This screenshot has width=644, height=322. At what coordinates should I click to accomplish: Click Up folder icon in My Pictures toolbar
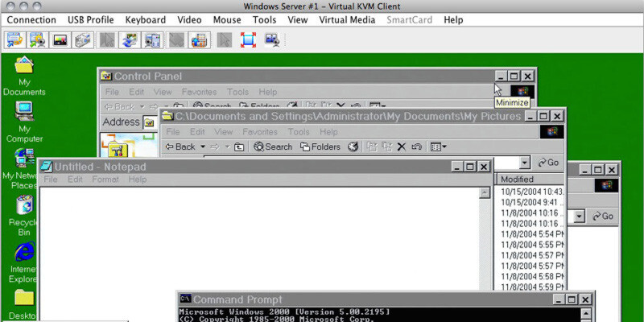[239, 147]
